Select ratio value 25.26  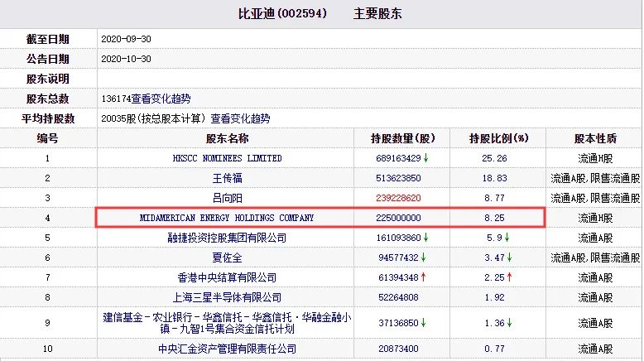494,158
